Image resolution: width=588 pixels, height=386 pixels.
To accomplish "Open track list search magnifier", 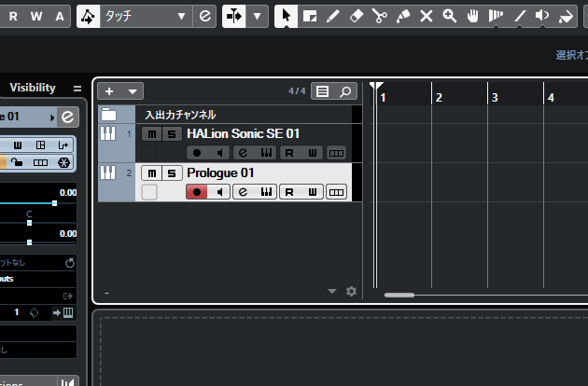I will tap(344, 91).
